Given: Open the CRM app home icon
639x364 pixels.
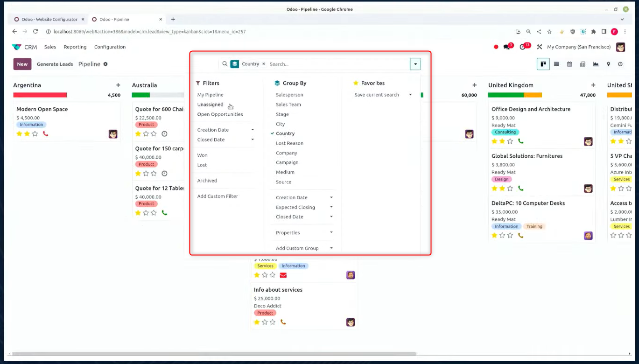Looking at the screenshot, I should (17, 47).
